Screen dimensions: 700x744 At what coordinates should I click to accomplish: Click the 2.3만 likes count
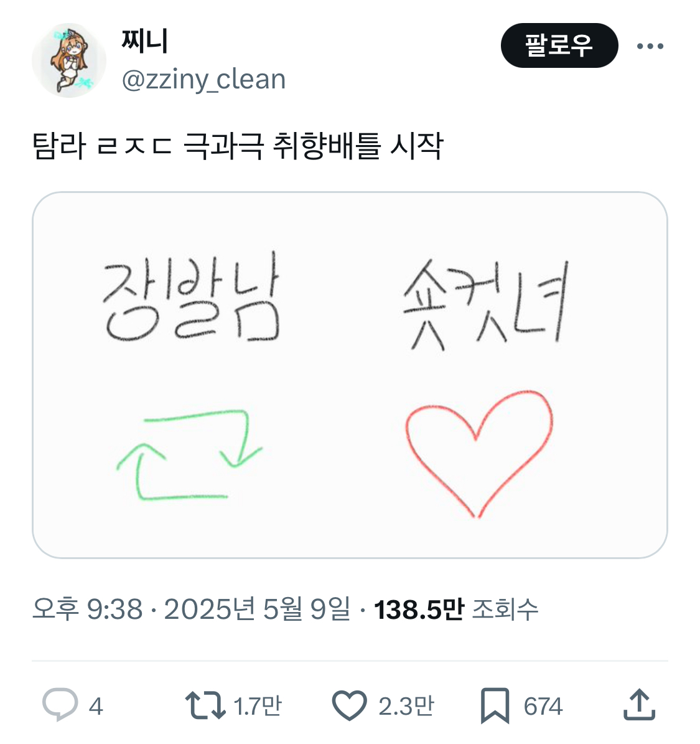(x=406, y=706)
